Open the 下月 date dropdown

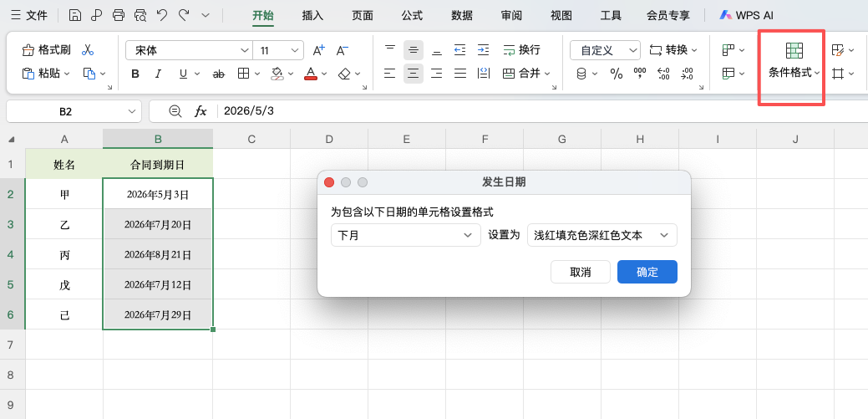coord(406,235)
